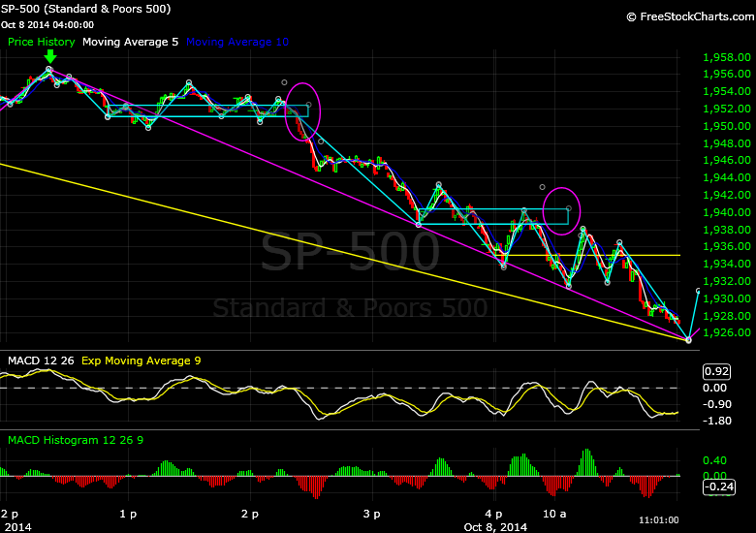This screenshot has height=533, width=756.
Task: Click the Oct 8 2014 04:00:00 timestamp
Action: (x=47, y=24)
